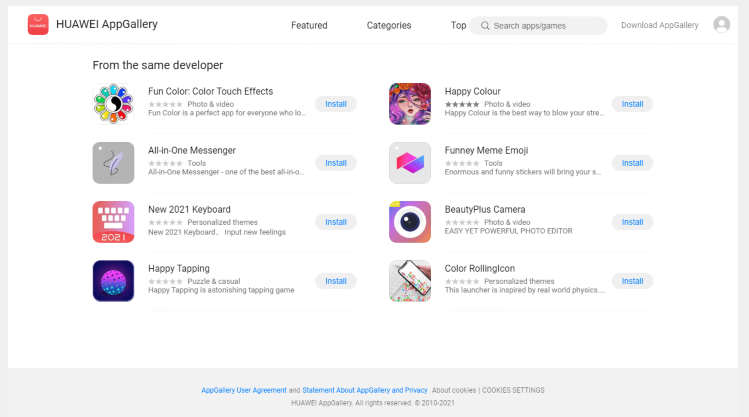Open COOKIES SETTINGS in the footer
This screenshot has height=417, width=749.
click(513, 390)
